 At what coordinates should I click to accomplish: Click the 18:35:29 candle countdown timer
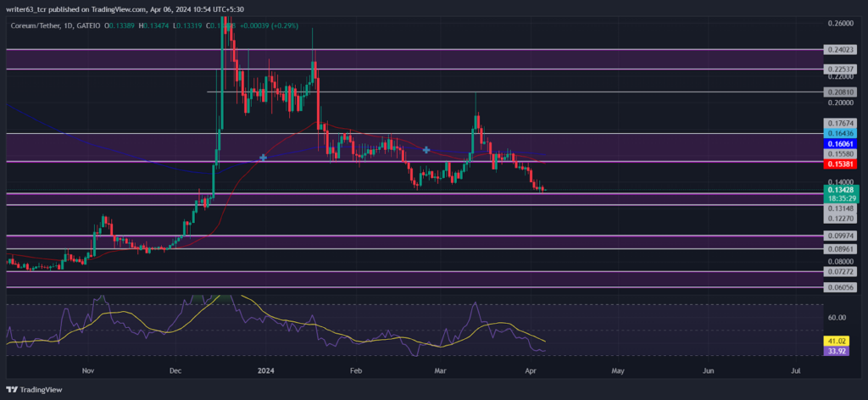tap(840, 197)
